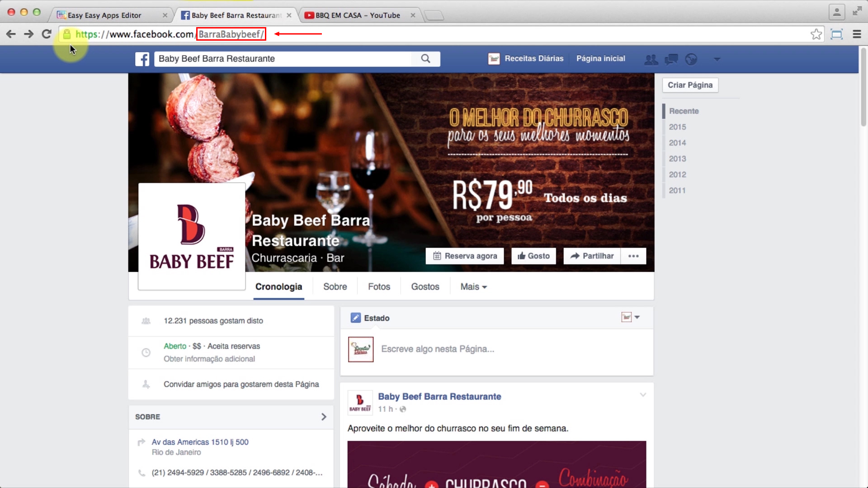The image size is (868, 488).
Task: Click the search magnifier icon
Action: coord(426,58)
